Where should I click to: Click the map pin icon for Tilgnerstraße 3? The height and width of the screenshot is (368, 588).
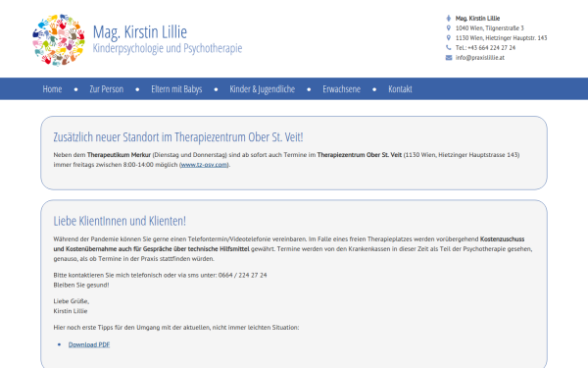click(x=448, y=27)
